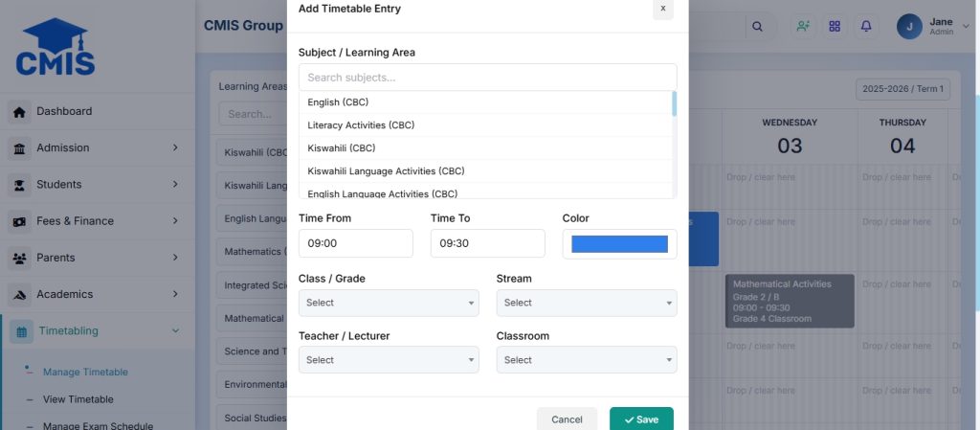Click the search magnifier icon in header
This screenshot has height=430, width=980.
pos(757,26)
